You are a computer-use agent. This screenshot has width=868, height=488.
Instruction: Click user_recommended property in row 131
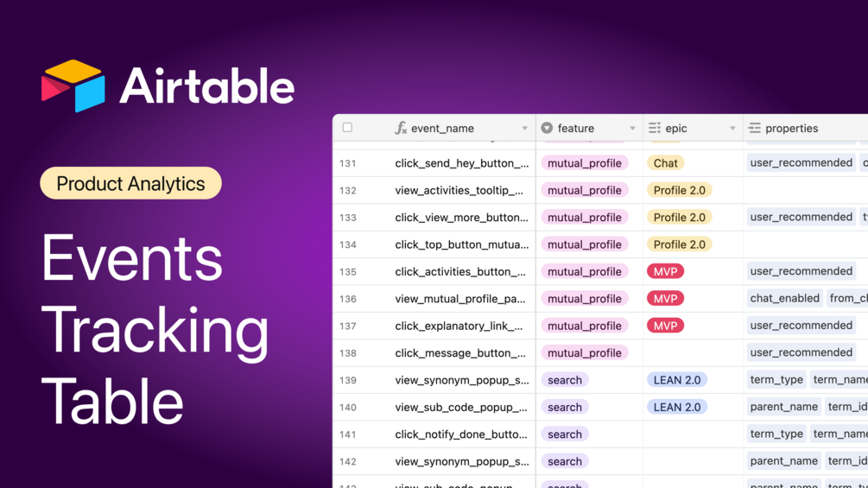click(801, 162)
